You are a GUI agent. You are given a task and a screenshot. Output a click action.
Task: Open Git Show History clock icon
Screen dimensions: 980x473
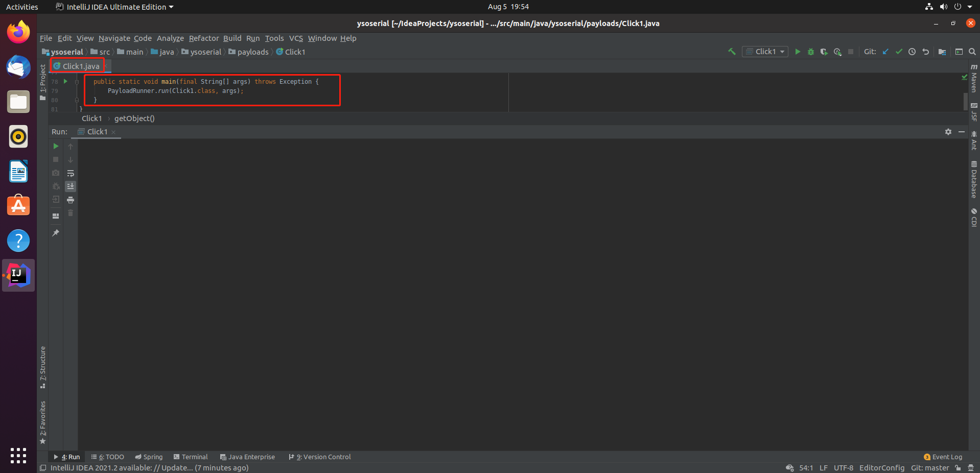coord(912,52)
